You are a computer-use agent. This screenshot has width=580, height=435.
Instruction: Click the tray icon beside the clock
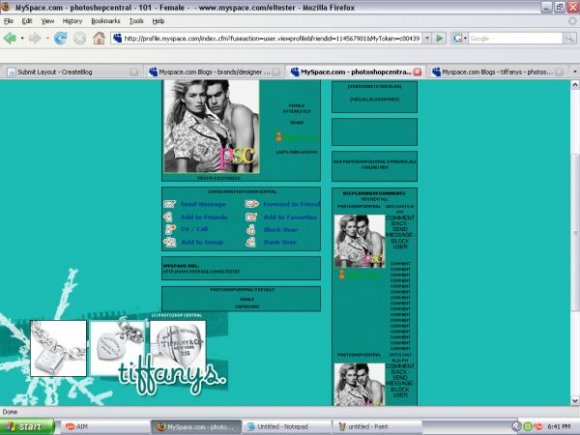click(x=539, y=426)
